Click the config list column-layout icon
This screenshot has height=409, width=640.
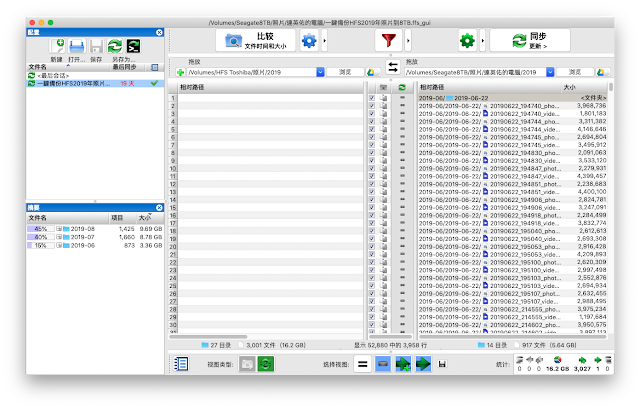click(155, 67)
